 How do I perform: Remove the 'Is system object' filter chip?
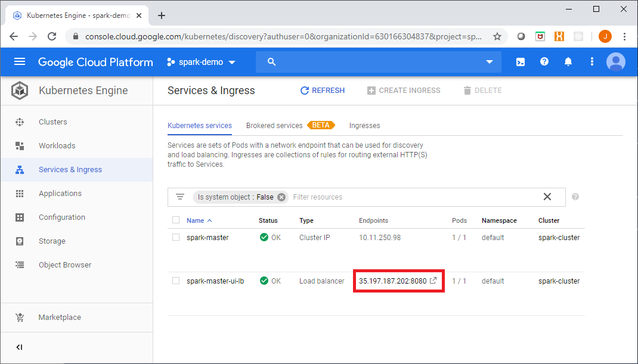(x=281, y=197)
